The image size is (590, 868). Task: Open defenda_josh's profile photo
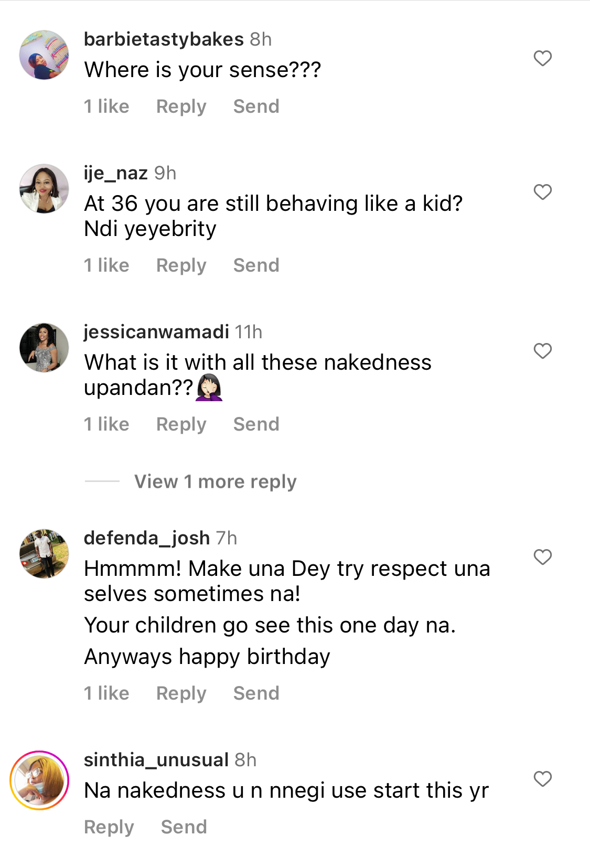[44, 554]
